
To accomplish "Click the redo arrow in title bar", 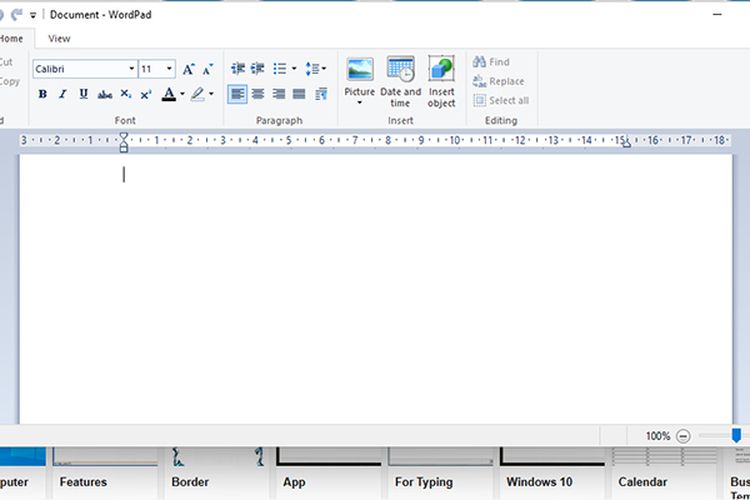I will [x=17, y=15].
